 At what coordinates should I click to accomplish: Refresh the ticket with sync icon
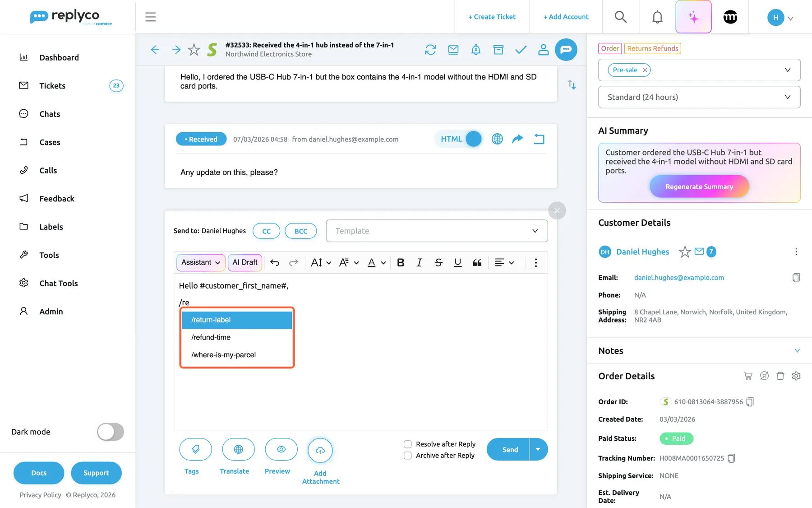coord(430,50)
